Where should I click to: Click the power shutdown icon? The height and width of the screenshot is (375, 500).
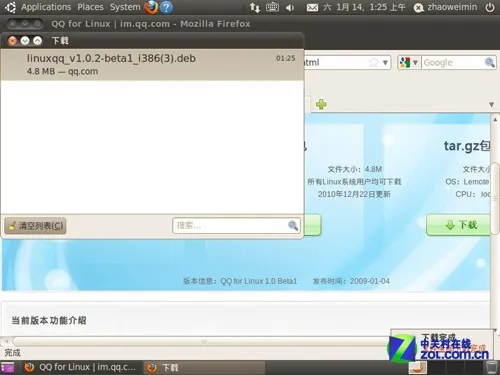tap(490, 7)
